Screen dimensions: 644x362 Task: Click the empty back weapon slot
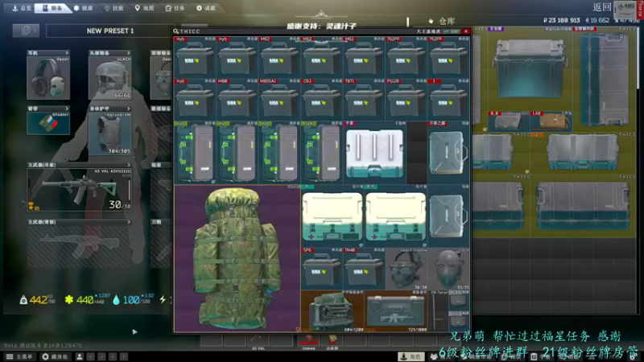[79, 246]
